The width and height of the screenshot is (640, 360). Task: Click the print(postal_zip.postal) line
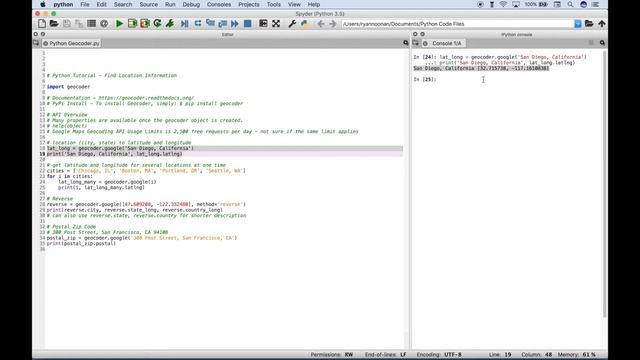click(81, 243)
